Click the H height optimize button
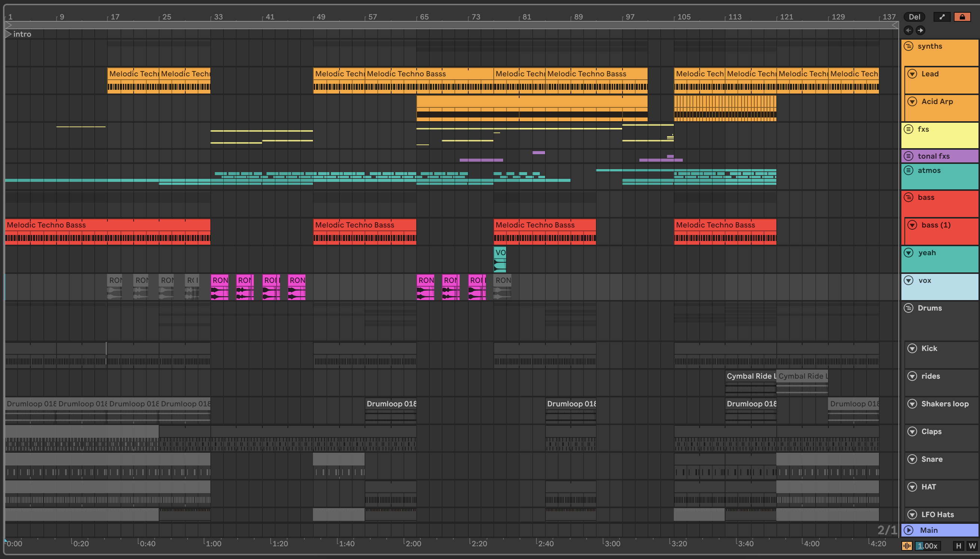 point(959,546)
